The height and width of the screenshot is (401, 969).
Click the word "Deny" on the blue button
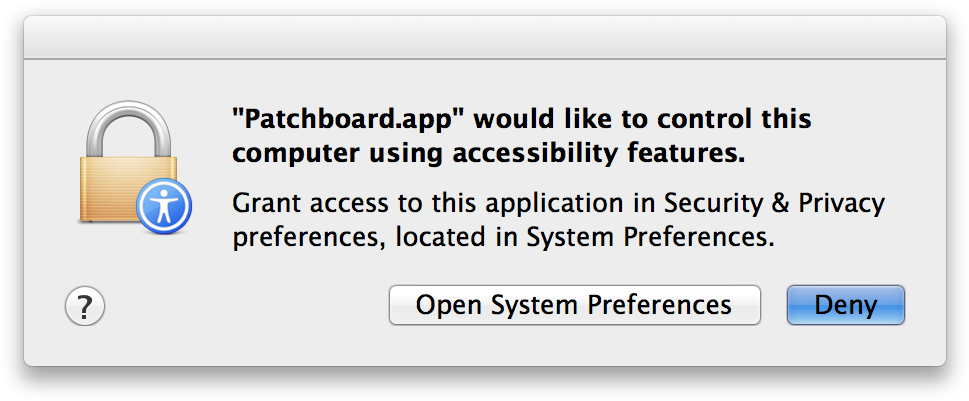point(845,305)
